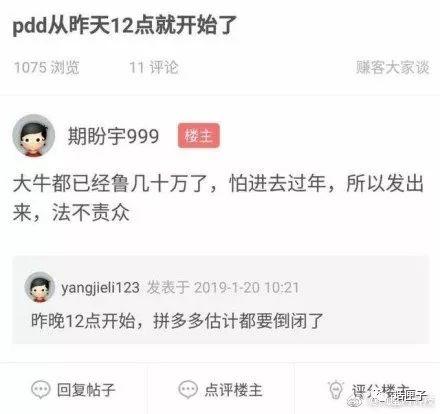Open yangjieli123's small avatar
The height and width of the screenshot is (414, 440).
[x=40, y=288]
